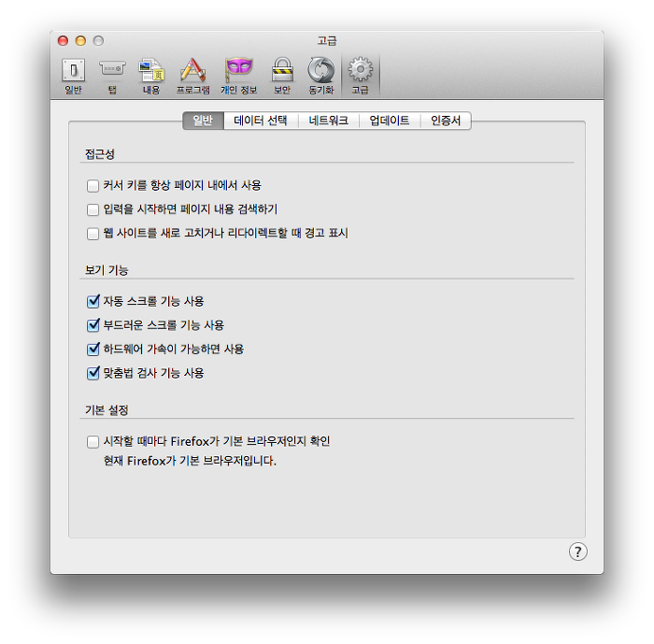654x644 pixels.
Task: Close the preferences window with red button
Action: pyautogui.click(x=63, y=40)
